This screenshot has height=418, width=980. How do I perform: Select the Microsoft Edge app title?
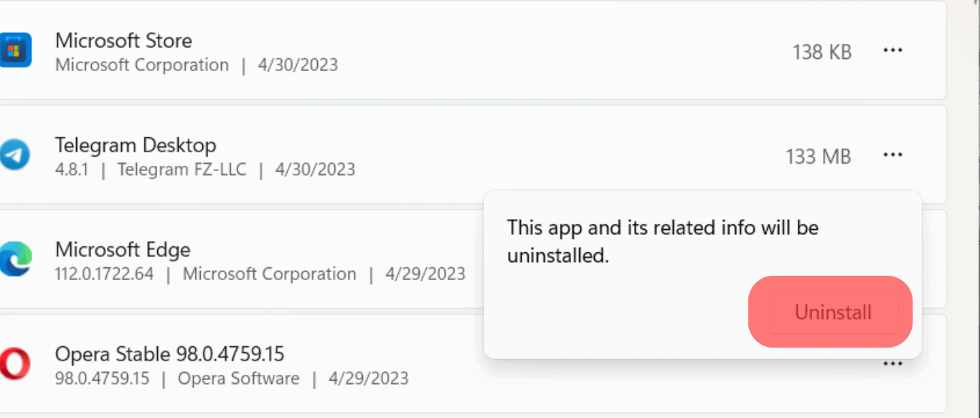123,250
